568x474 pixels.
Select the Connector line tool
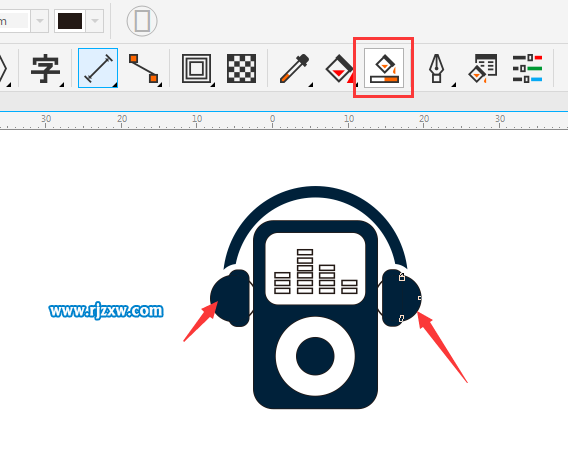(144, 68)
